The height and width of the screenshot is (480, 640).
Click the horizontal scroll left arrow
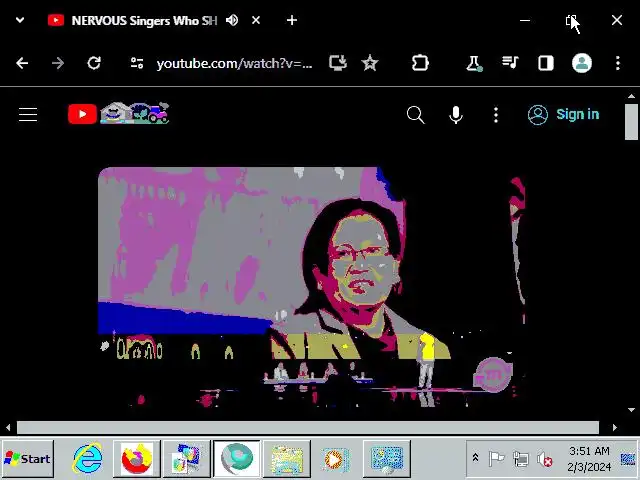[x=8, y=427]
